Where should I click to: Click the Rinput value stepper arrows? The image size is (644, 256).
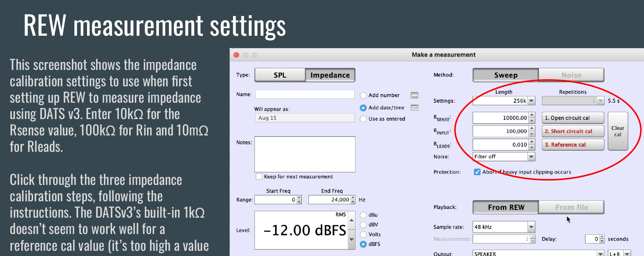[532, 131]
